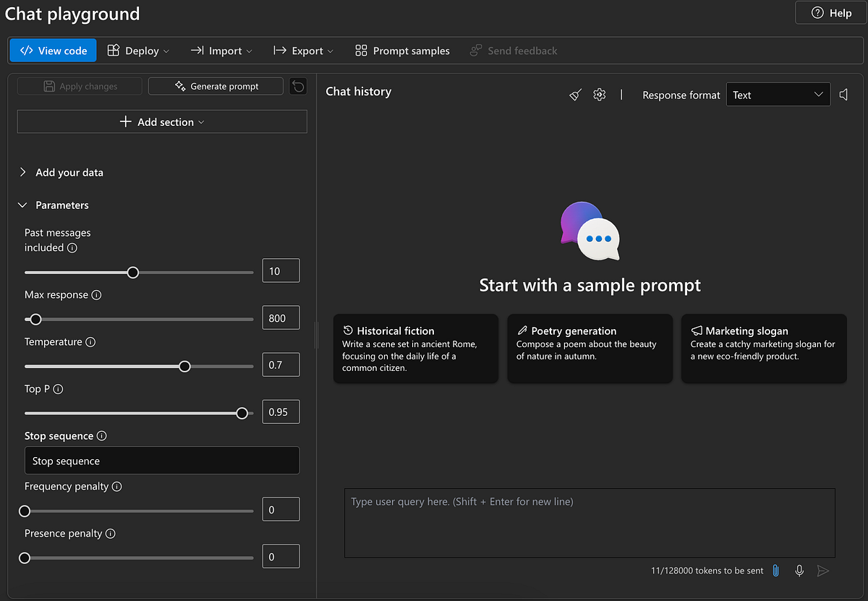The width and height of the screenshot is (868, 601).
Task: Open the Response format dropdown
Action: click(x=778, y=94)
